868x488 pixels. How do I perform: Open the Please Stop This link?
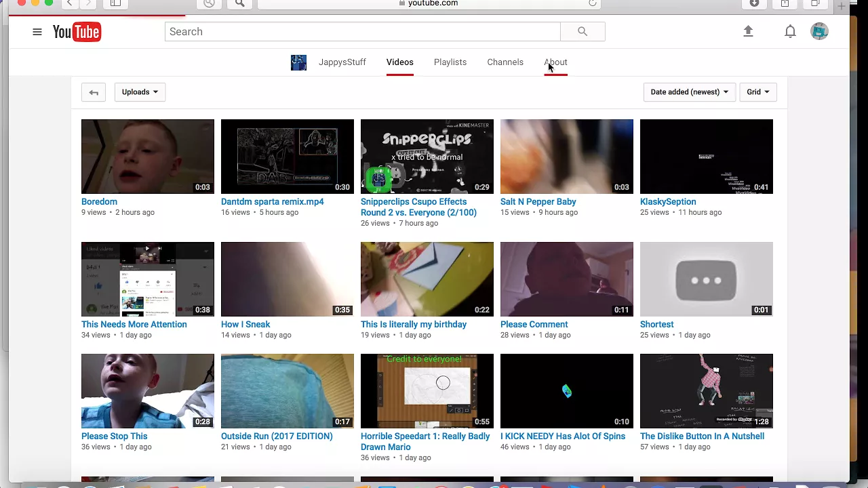115,436
